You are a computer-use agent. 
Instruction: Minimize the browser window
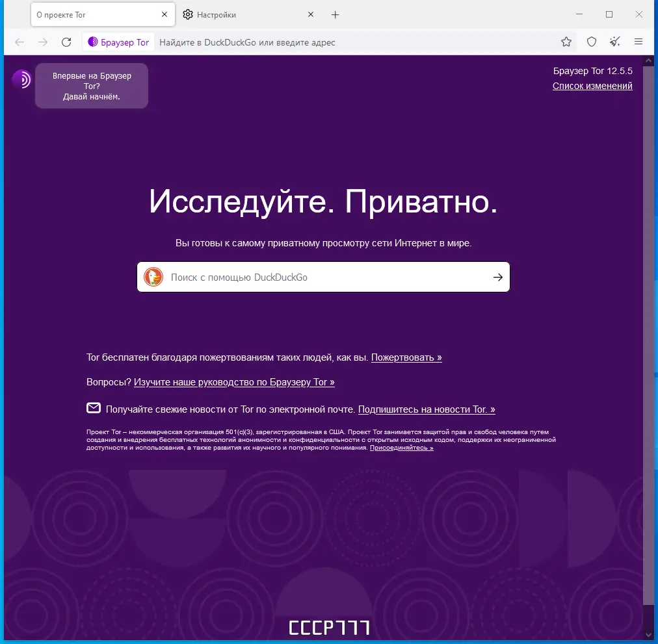[579, 14]
